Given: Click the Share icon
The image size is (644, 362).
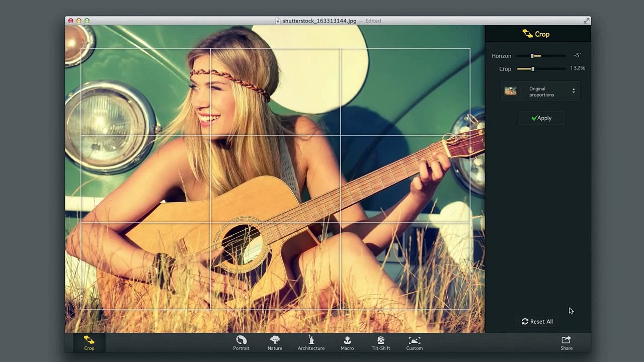Looking at the screenshot, I should (567, 343).
